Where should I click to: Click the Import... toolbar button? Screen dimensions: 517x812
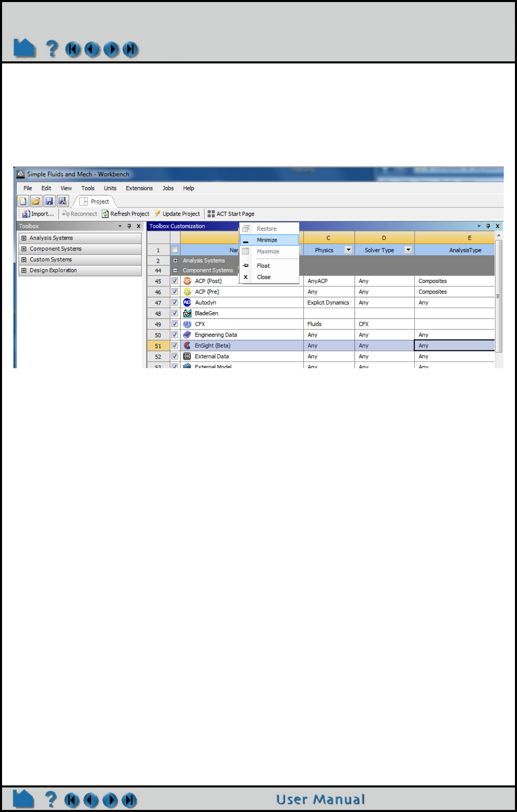coord(38,214)
